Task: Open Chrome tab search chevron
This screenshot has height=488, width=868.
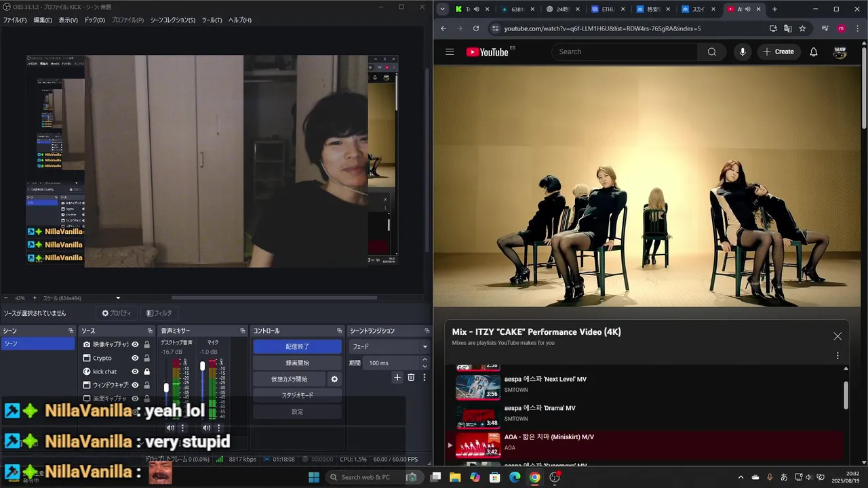Action: [443, 9]
